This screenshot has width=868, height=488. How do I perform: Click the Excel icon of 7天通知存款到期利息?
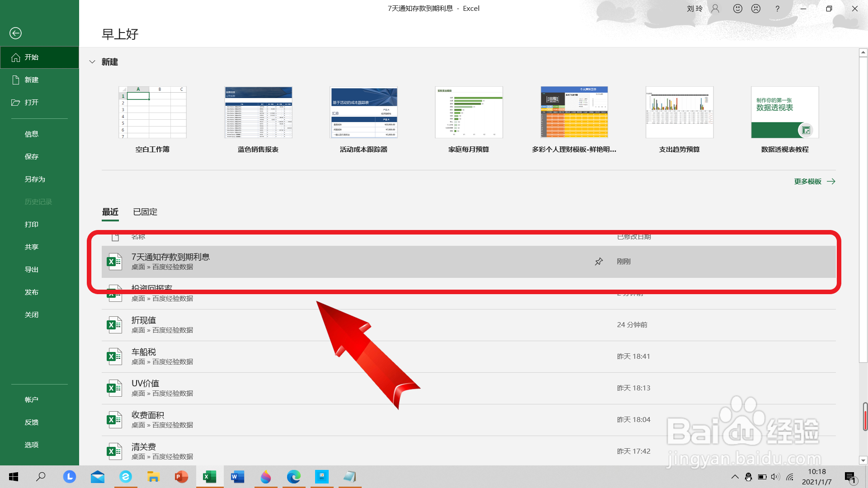click(114, 262)
